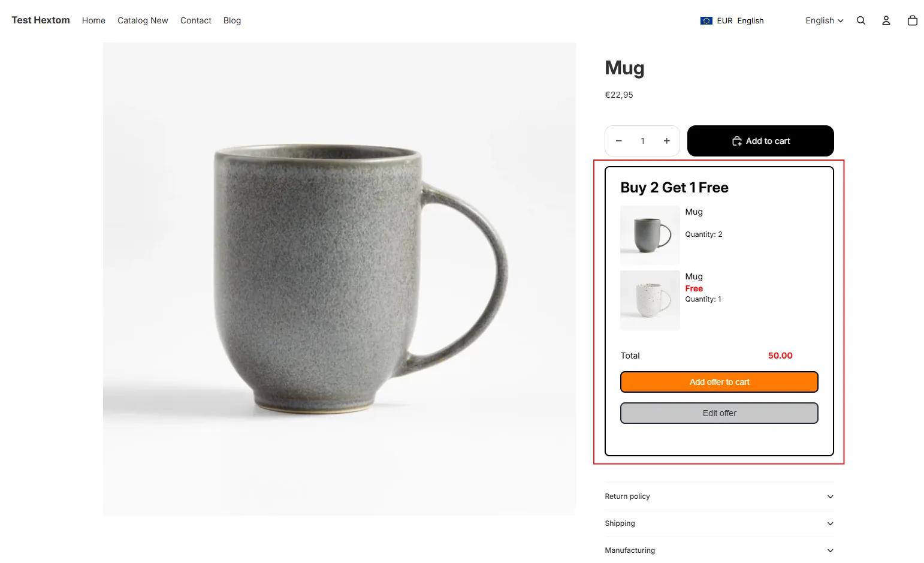The width and height of the screenshot is (924, 563).
Task: Expand the Manufacturing section
Action: 719,550
